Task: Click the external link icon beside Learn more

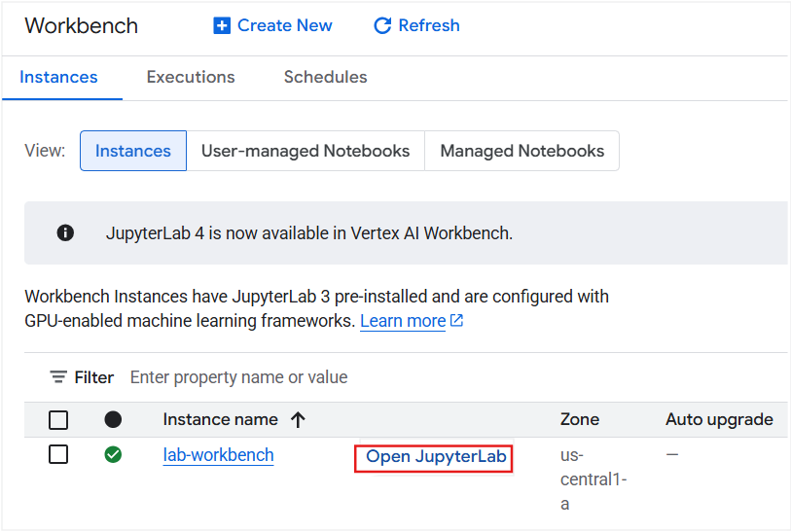Action: [x=456, y=320]
